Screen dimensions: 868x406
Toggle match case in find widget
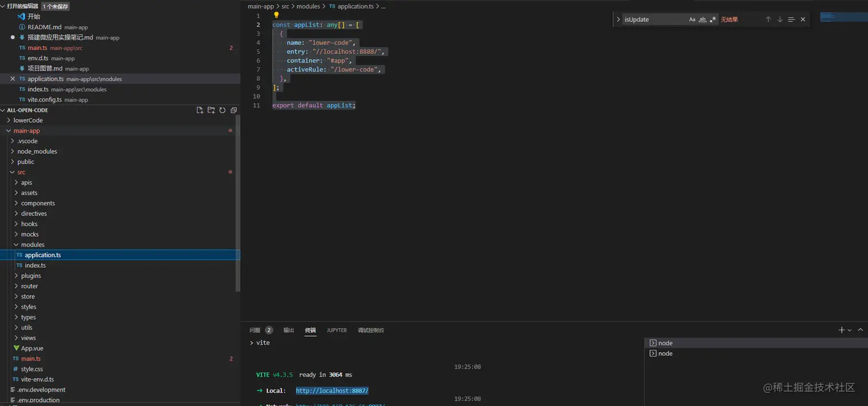point(692,19)
